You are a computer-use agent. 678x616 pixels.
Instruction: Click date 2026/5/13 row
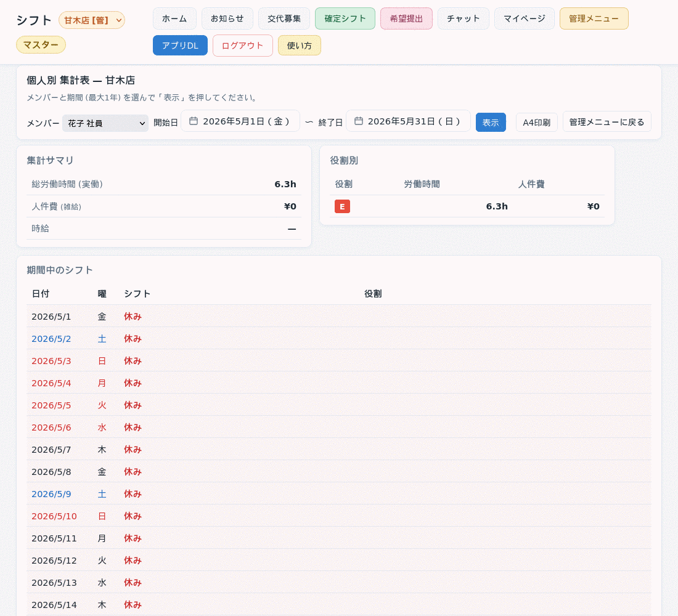point(338,582)
